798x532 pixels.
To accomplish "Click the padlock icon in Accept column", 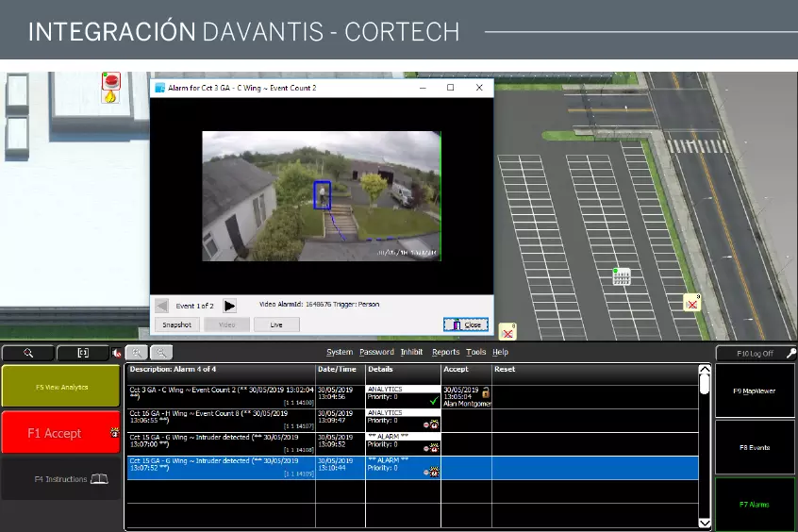I will point(486,392).
